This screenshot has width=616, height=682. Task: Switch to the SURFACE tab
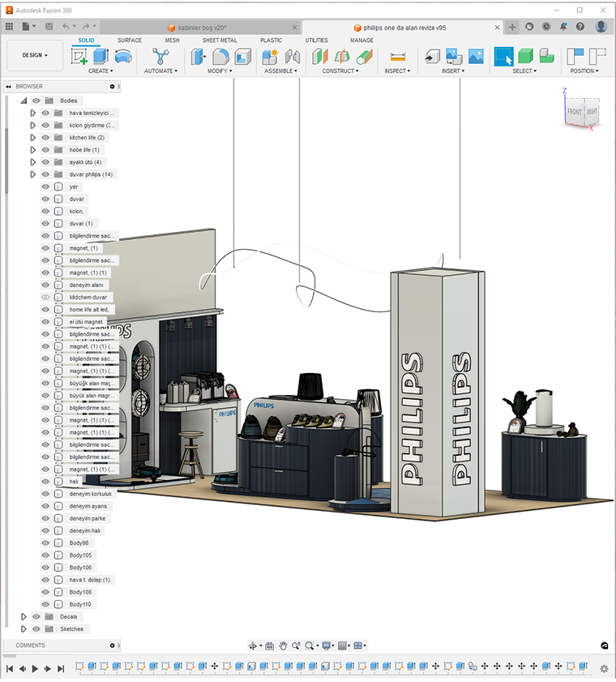click(x=129, y=40)
